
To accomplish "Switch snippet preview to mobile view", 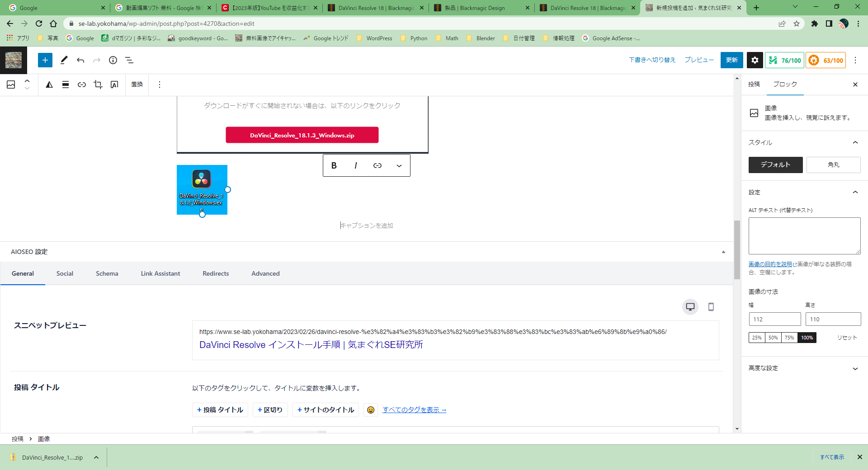I will 711,307.
